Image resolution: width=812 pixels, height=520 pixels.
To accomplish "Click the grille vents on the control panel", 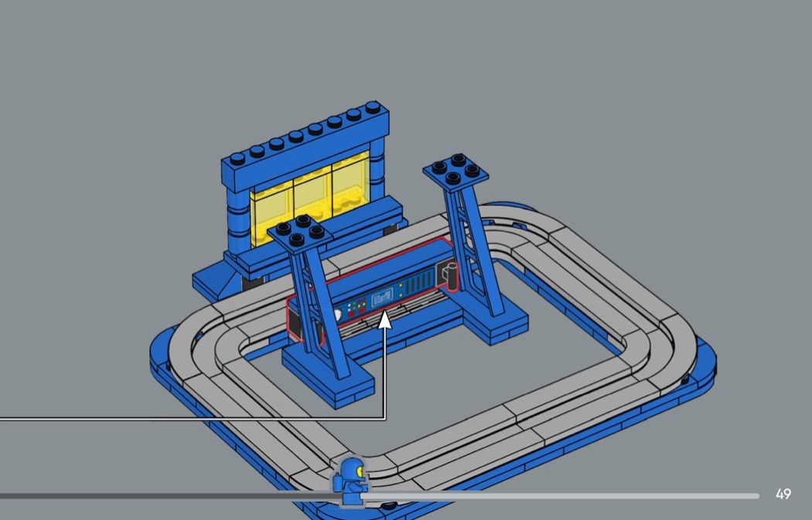I will point(416,286).
